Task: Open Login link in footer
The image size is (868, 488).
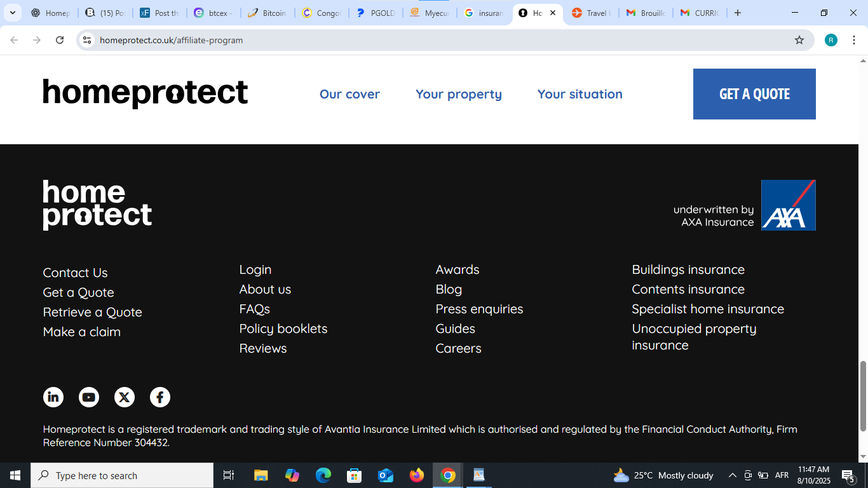Action: click(255, 269)
